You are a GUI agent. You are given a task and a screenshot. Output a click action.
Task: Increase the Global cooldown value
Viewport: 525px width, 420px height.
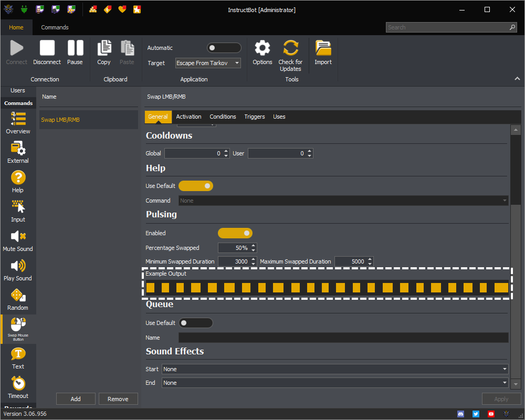click(x=226, y=151)
